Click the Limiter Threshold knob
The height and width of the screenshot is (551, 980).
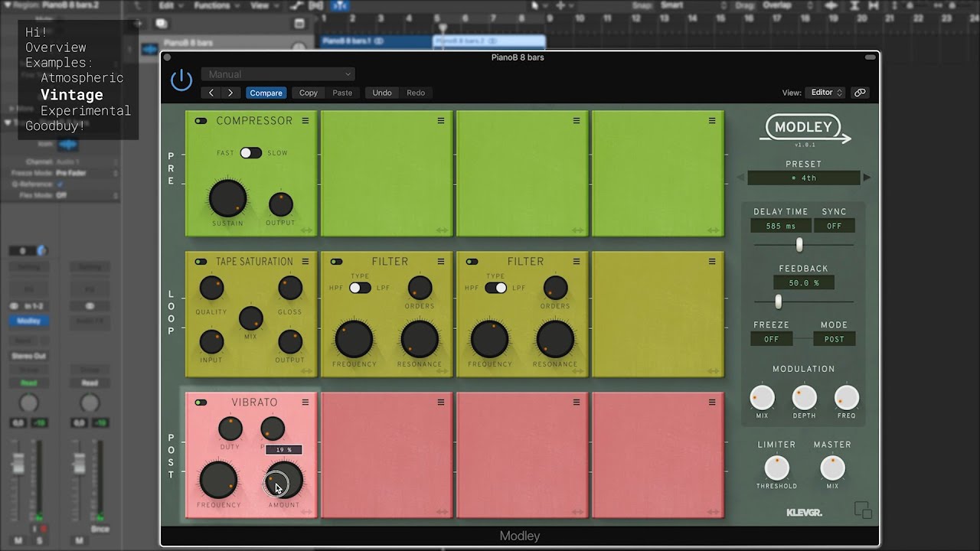click(x=776, y=468)
